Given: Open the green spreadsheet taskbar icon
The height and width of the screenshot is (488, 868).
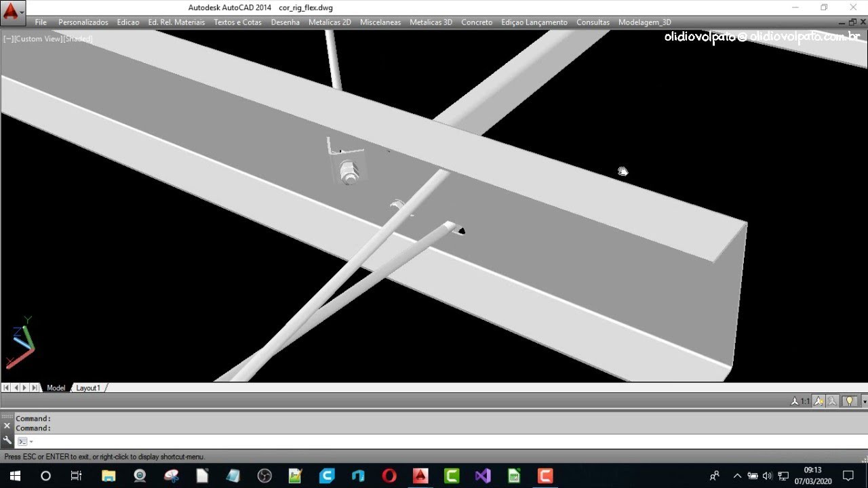Looking at the screenshot, I should (x=514, y=476).
